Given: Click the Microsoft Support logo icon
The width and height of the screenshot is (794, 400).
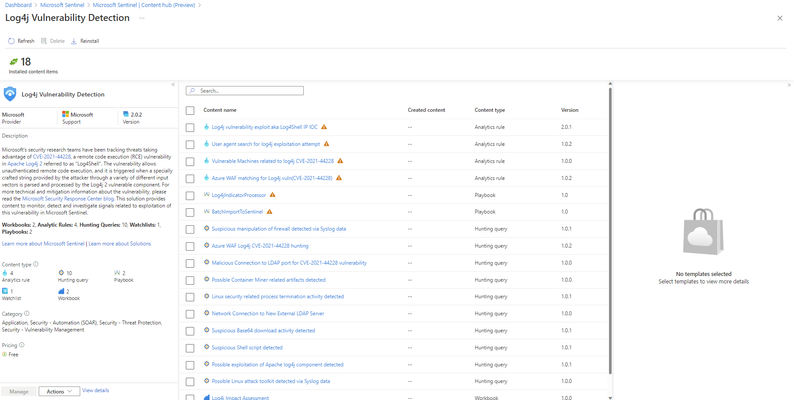Looking at the screenshot, I should [65, 114].
